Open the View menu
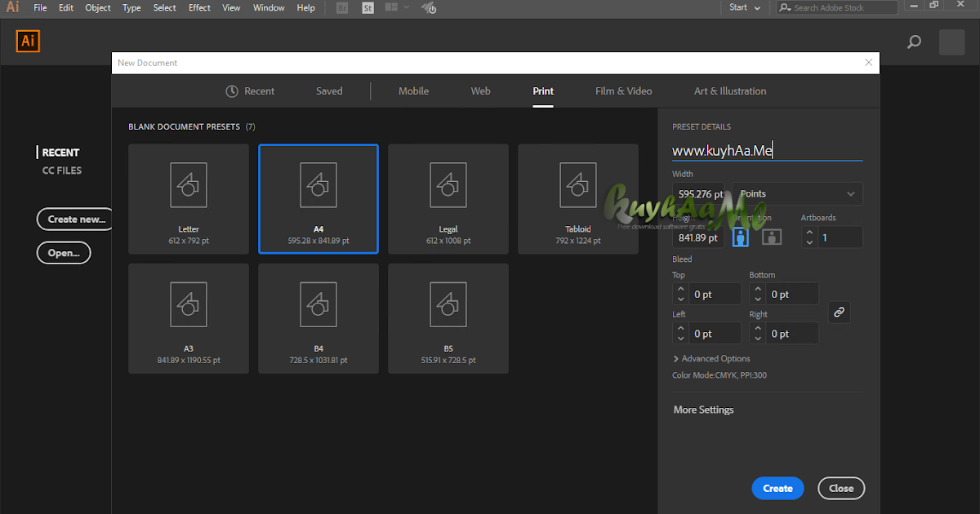Viewport: 980px width, 514px height. point(231,8)
